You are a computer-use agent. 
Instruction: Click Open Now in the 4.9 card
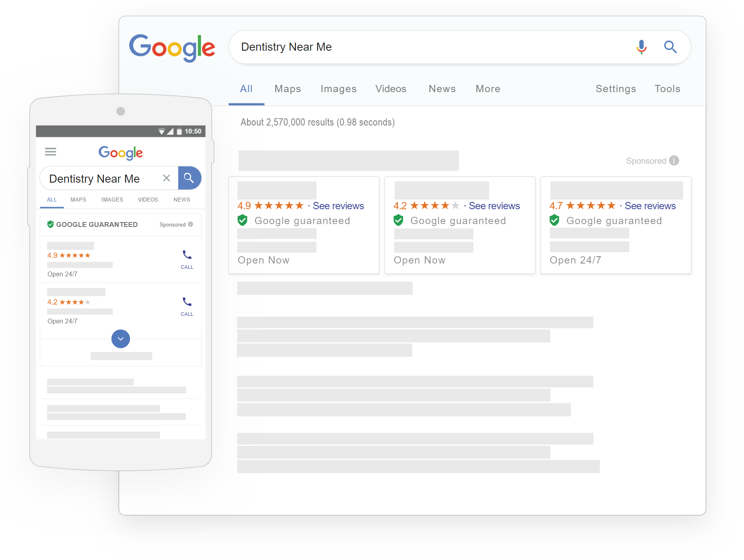[x=264, y=260]
